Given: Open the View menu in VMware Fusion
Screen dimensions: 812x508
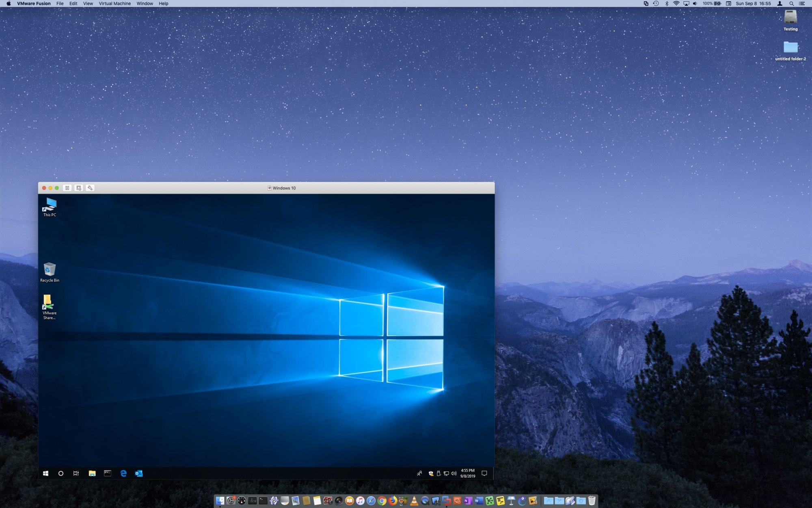Looking at the screenshot, I should point(88,4).
